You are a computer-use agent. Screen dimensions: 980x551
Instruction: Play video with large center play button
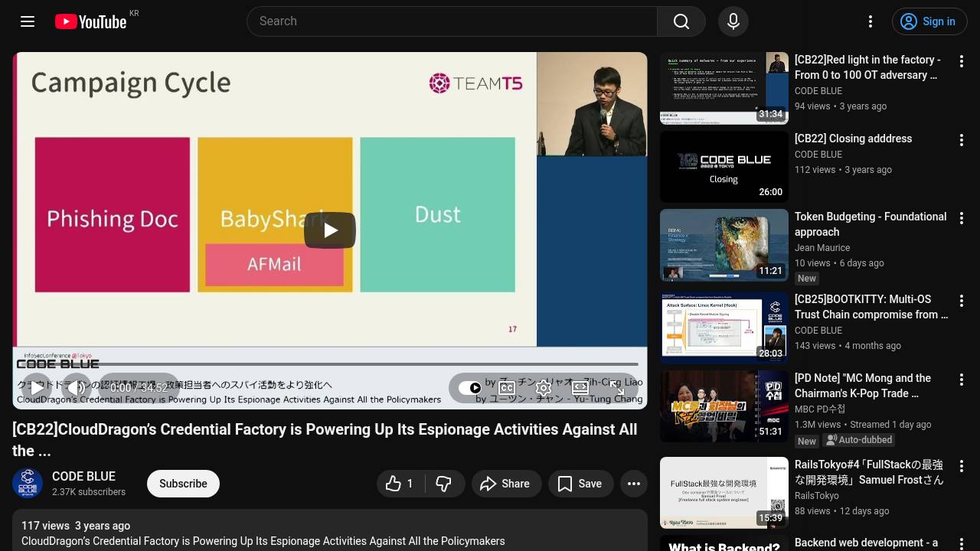(x=330, y=230)
